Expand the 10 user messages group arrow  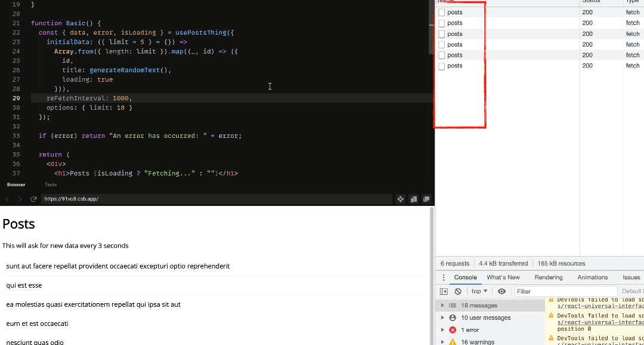tap(442, 318)
